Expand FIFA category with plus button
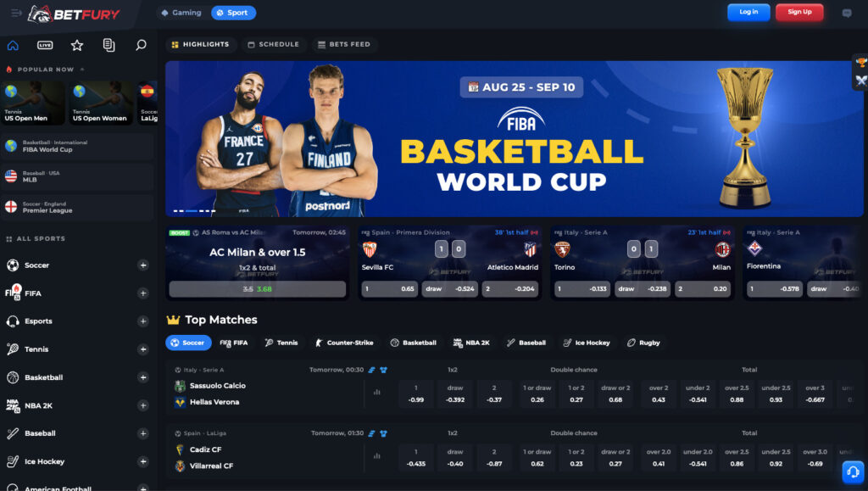This screenshot has width=868, height=491. click(x=142, y=293)
